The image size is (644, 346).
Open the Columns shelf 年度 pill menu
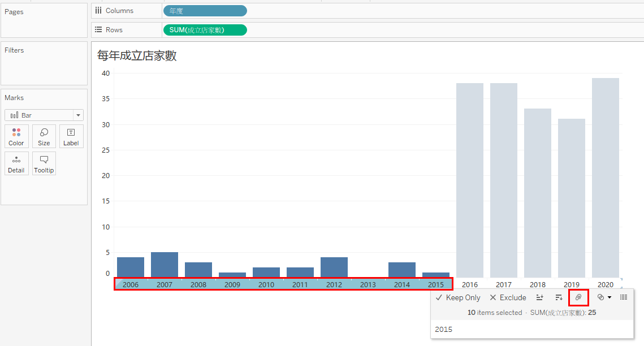pos(205,10)
